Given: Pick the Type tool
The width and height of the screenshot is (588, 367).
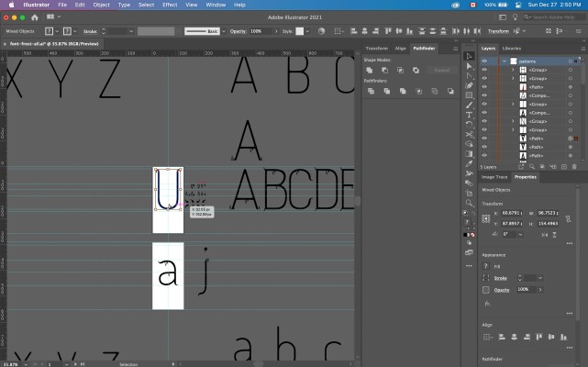Looking at the screenshot, I should point(469,115).
